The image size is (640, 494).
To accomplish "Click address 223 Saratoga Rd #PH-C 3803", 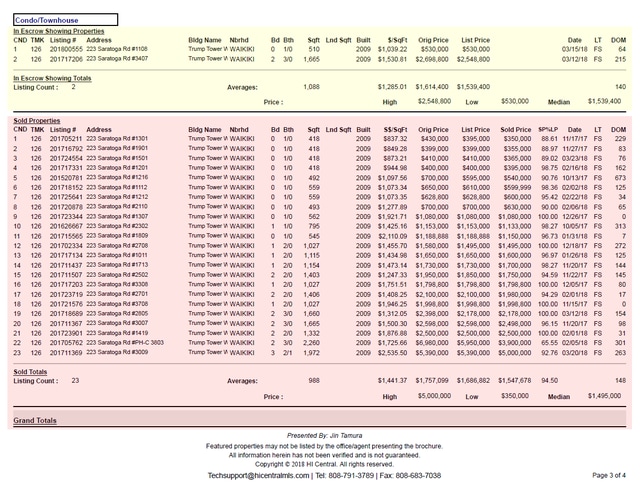I will coord(124,341).
